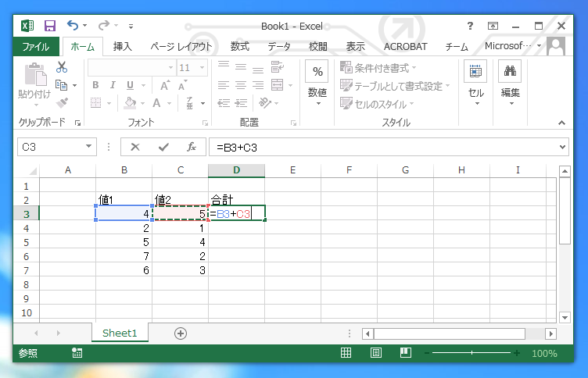Image resolution: width=588 pixels, height=378 pixels.
Task: Open the ファイル tab
Action: (36, 46)
